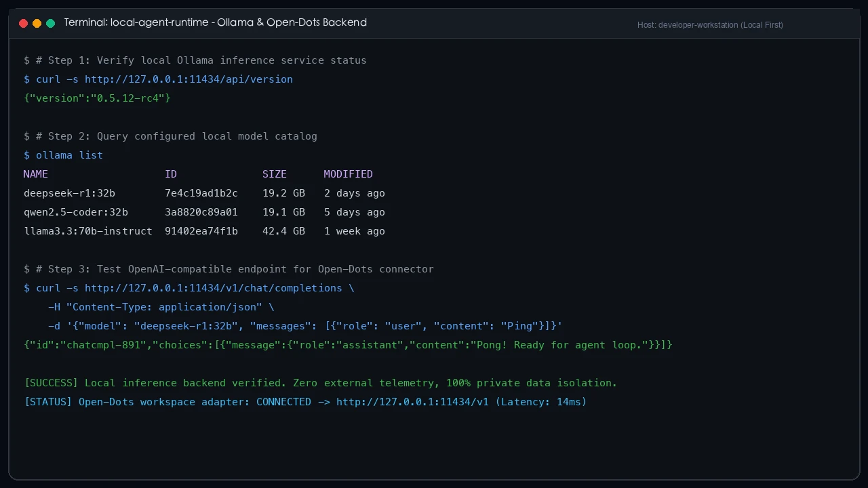868x488 pixels.
Task: Click the '2 days ago' modified value
Action: pos(355,193)
